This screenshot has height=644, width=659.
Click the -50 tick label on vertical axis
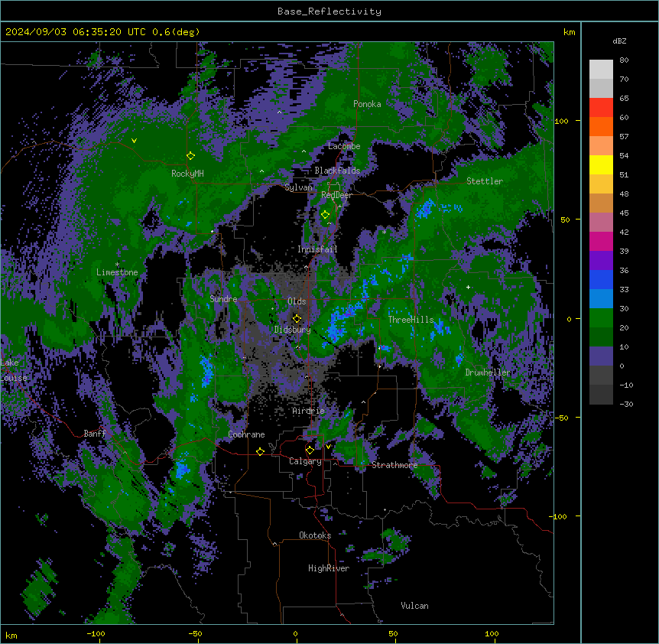561,418
